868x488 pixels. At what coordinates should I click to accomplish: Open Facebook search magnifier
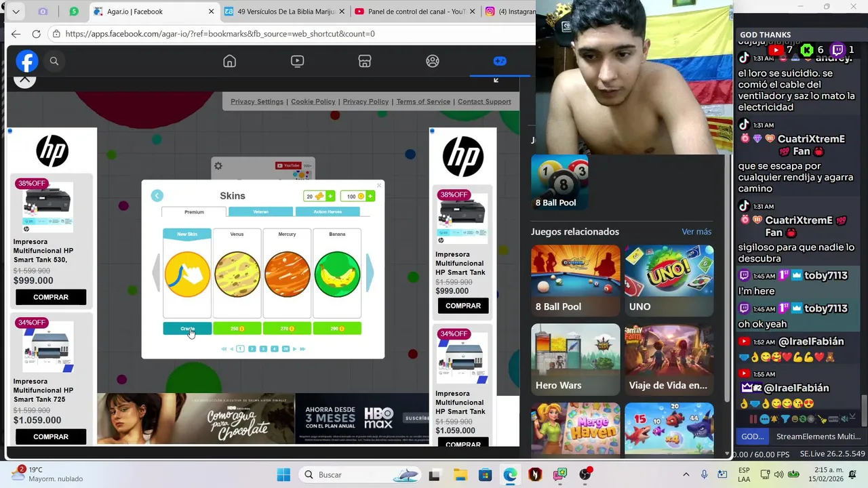pos(54,61)
